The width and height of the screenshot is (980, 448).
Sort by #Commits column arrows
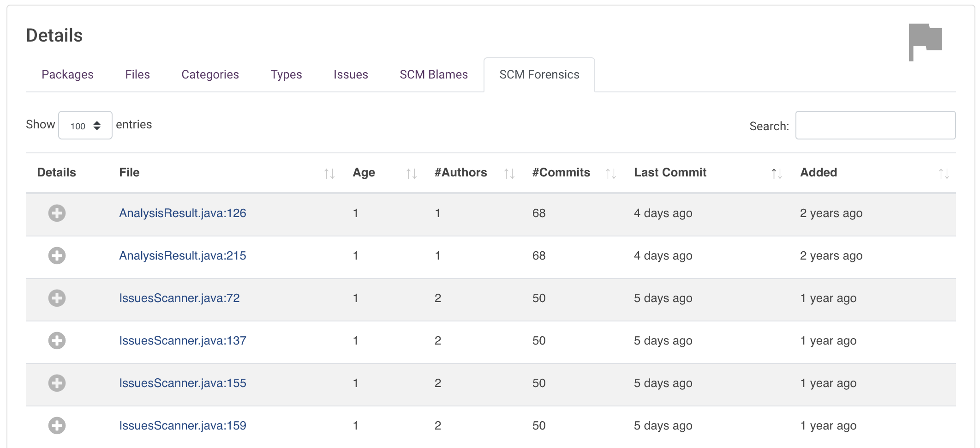click(x=610, y=174)
